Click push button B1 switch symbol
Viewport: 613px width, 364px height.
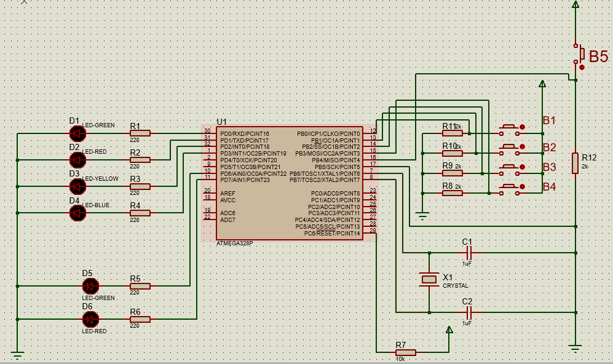point(510,130)
